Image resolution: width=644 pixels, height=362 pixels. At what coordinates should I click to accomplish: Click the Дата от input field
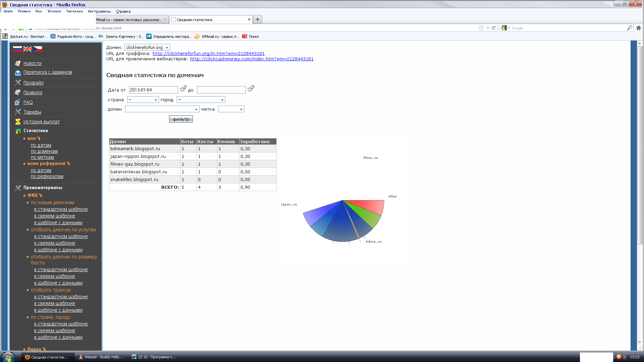[153, 90]
